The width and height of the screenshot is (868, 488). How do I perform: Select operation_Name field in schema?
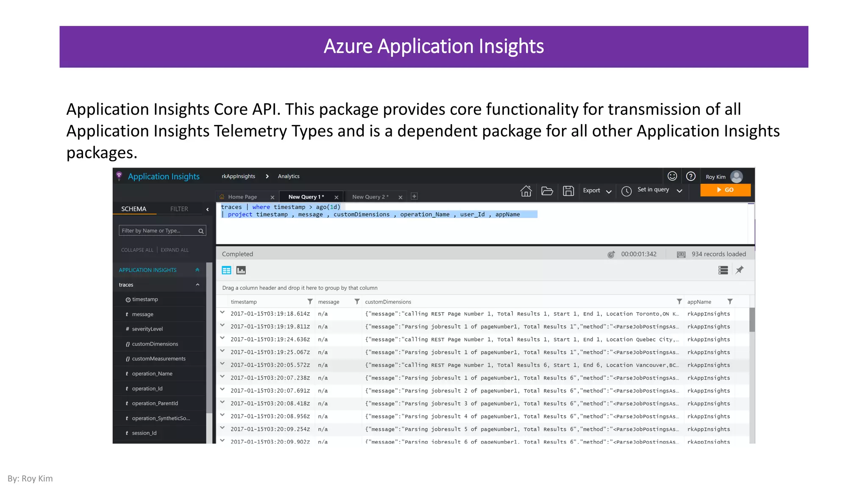tap(152, 374)
